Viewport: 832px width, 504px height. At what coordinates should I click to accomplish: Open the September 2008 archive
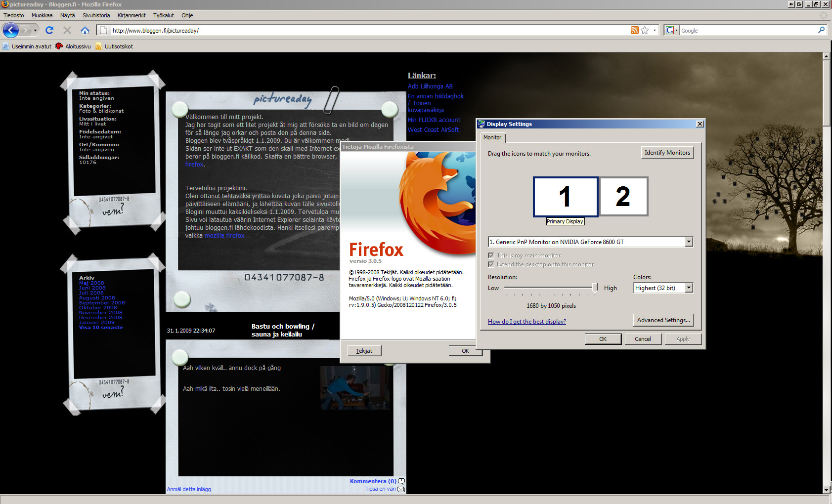click(x=102, y=303)
